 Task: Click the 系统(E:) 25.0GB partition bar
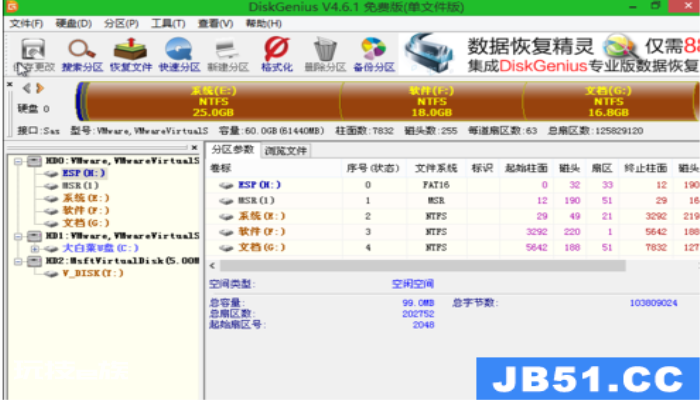[x=213, y=101]
